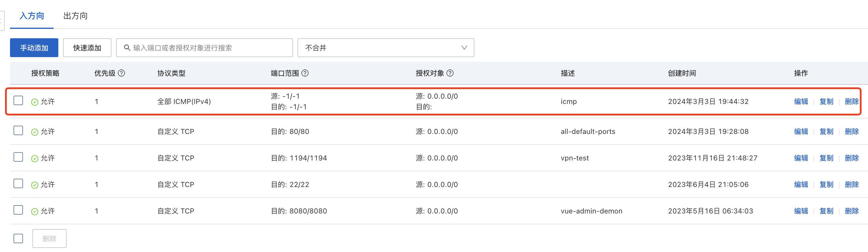The height and width of the screenshot is (252, 868).
Task: Click the help icon next to 端口范围
Action: point(305,73)
